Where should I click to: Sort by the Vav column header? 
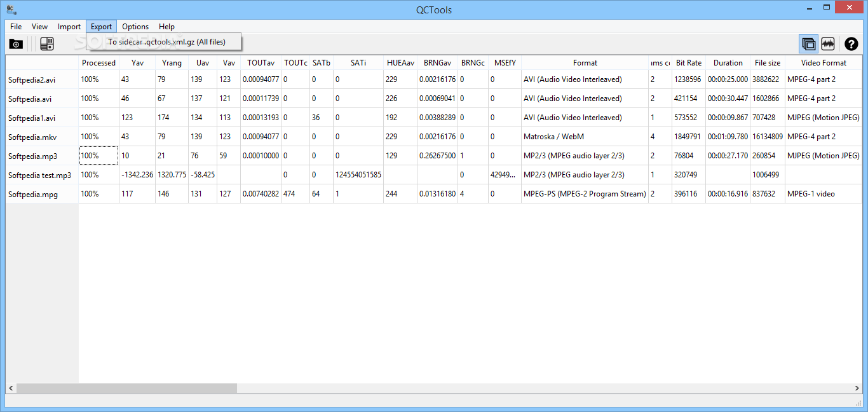(229, 63)
